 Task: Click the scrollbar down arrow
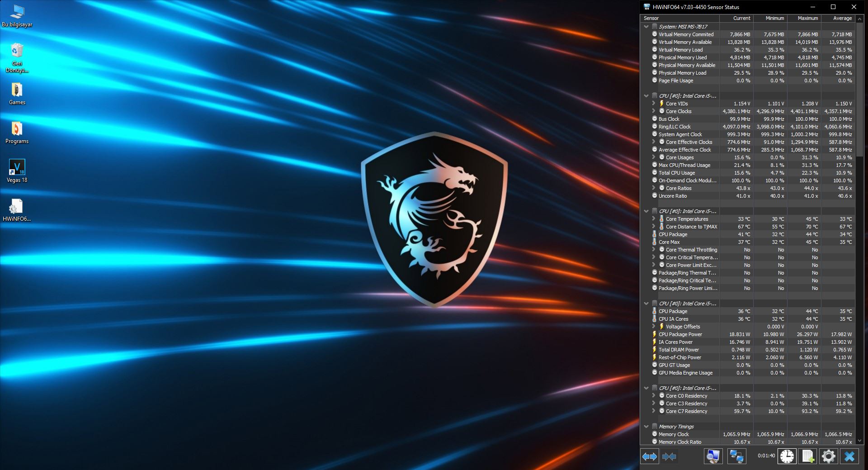coord(860,441)
